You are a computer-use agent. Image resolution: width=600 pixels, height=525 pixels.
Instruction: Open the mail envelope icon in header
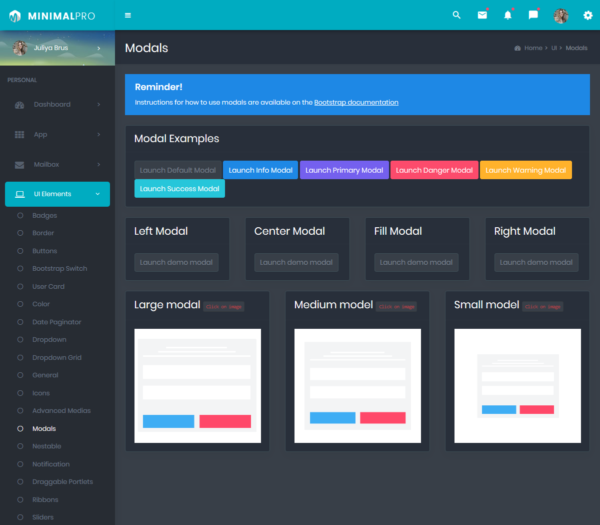click(482, 15)
